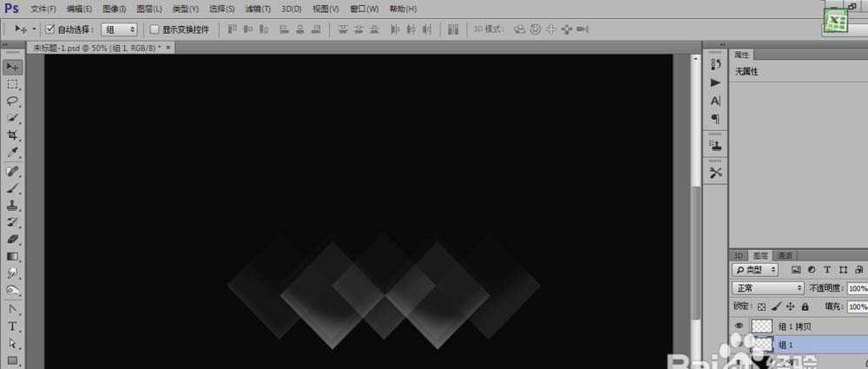Select the Horizontal Type tool

(13, 326)
